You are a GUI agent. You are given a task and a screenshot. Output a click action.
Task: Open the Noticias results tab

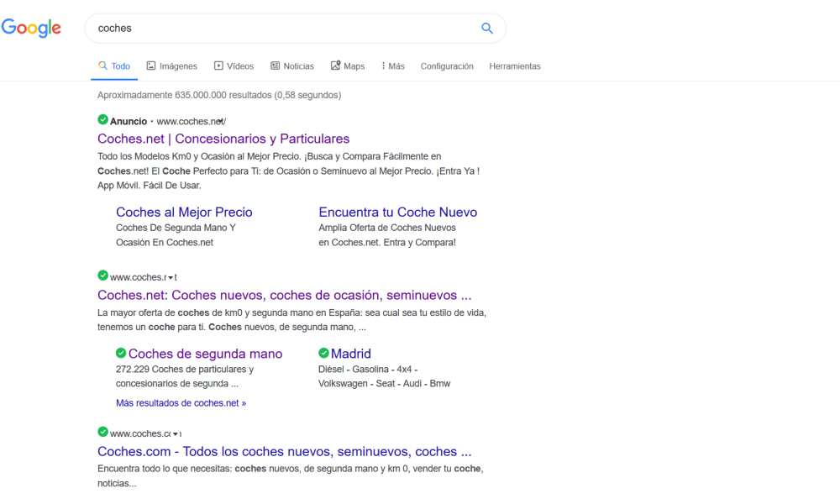(x=291, y=66)
